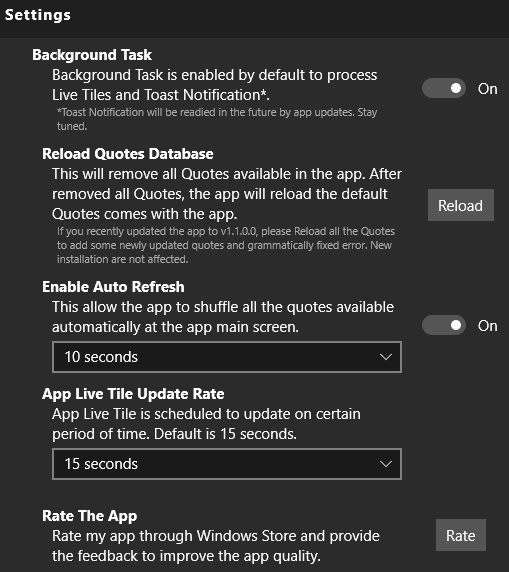Click the Live Tiles background task description

coord(215,85)
